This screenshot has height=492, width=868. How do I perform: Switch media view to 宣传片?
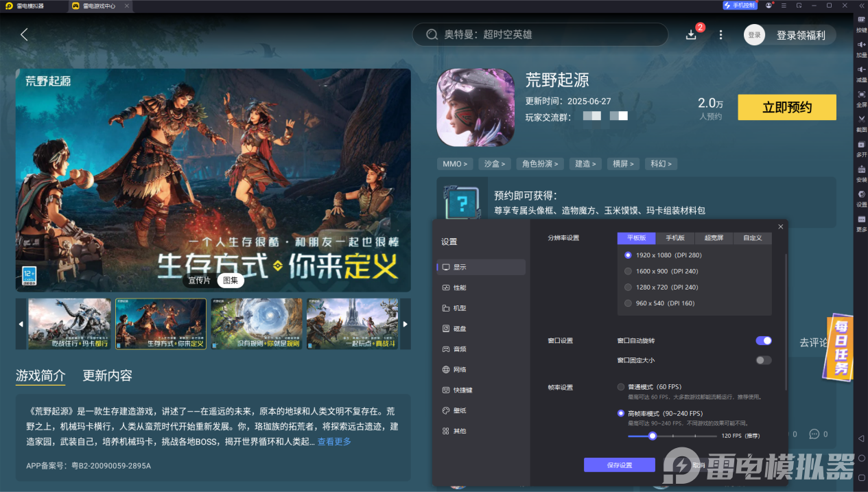pos(199,280)
